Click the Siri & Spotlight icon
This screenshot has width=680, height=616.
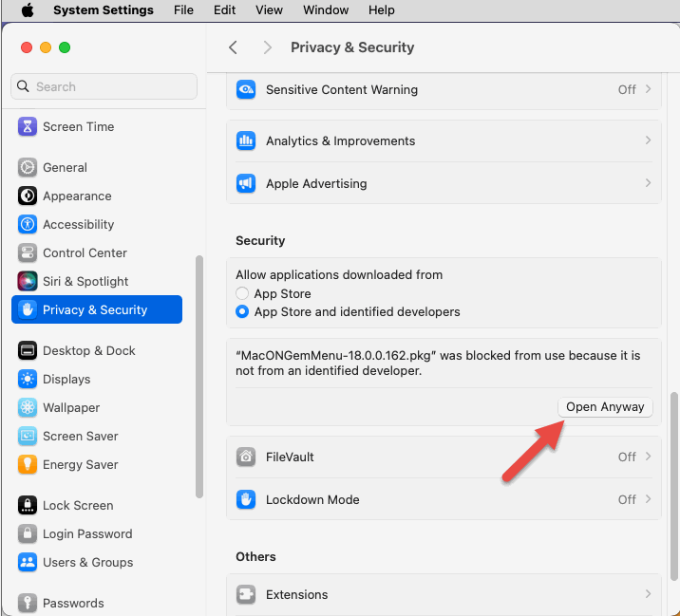(x=28, y=281)
